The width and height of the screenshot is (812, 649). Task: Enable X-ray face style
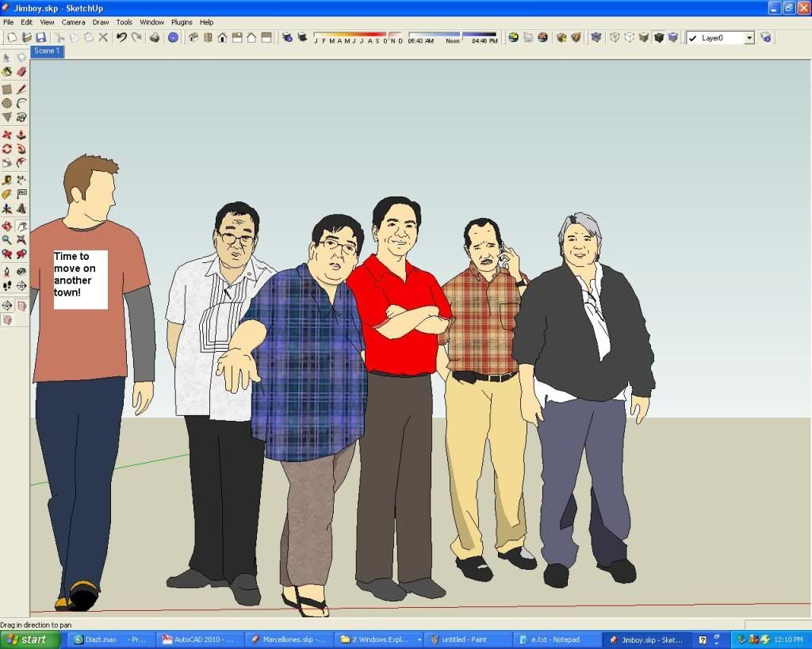596,37
